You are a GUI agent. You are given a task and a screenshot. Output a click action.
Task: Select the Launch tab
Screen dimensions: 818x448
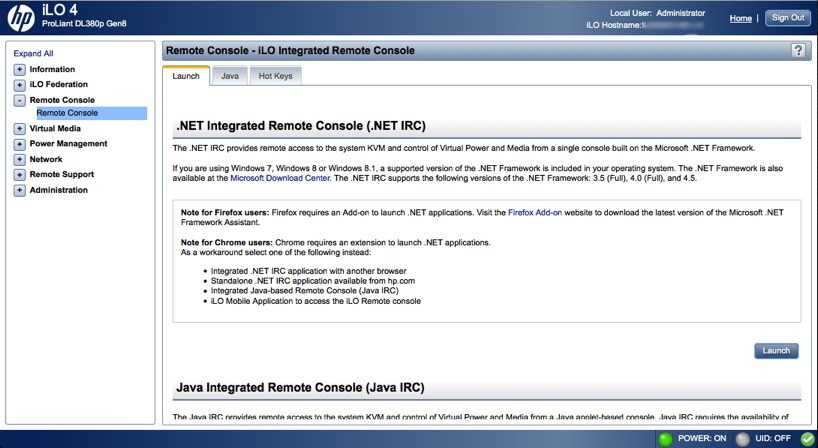(186, 76)
